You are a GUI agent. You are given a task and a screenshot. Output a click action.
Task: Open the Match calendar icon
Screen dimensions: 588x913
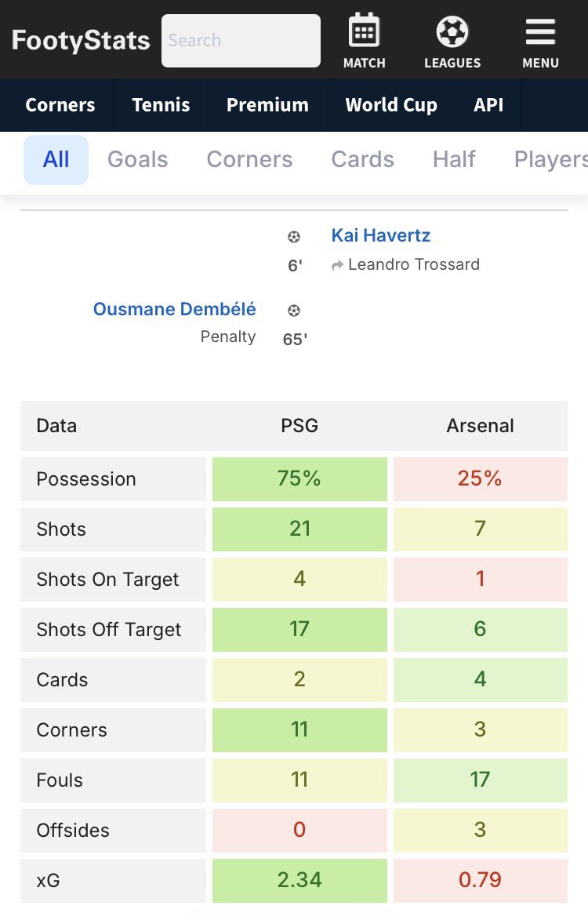pos(364,31)
